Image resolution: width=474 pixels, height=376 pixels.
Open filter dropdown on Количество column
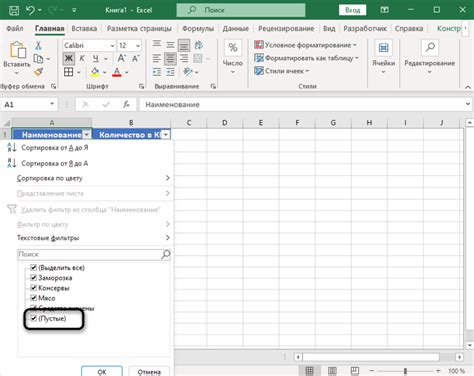[166, 135]
